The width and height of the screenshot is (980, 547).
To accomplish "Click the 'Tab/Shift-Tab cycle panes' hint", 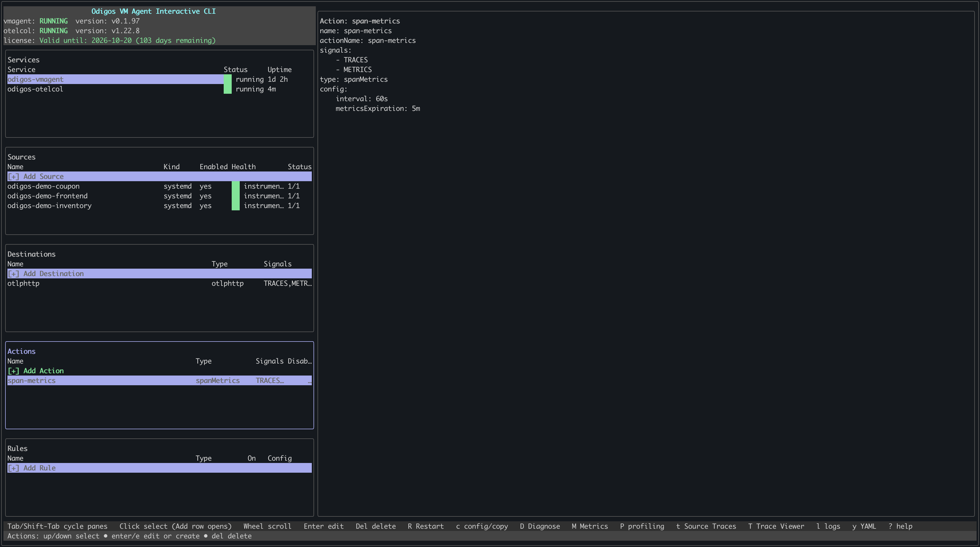I will (57, 526).
